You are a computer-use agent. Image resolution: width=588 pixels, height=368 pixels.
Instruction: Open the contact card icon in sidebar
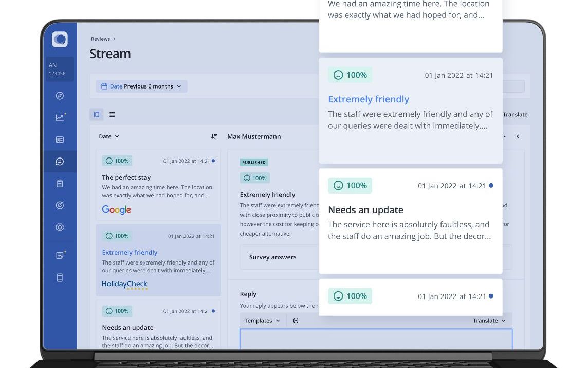point(60,139)
